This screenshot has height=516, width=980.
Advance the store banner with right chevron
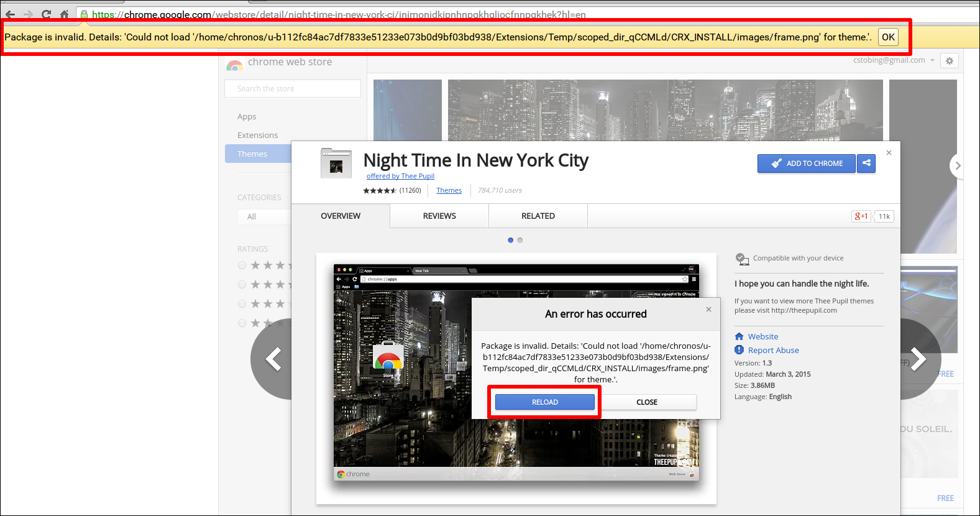click(958, 166)
